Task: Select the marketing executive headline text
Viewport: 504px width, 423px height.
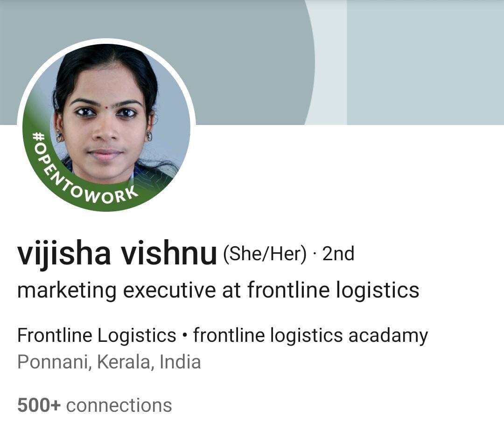Action: point(218,291)
